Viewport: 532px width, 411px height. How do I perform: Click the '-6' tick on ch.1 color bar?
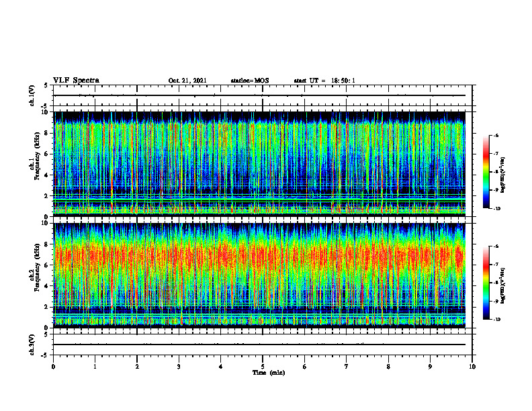pyautogui.click(x=496, y=135)
